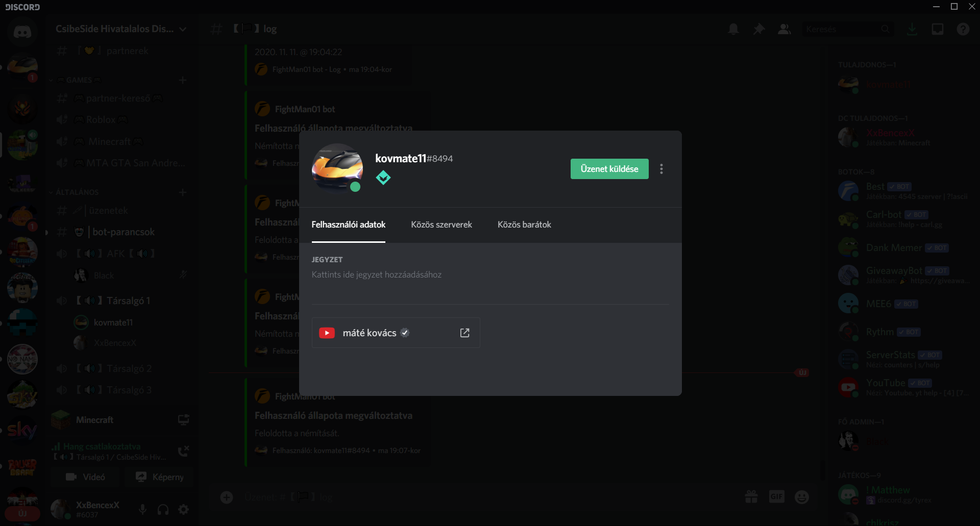Viewport: 980px width, 526px height.
Task: Click the HypeSquad Balance badge
Action: coord(383,178)
